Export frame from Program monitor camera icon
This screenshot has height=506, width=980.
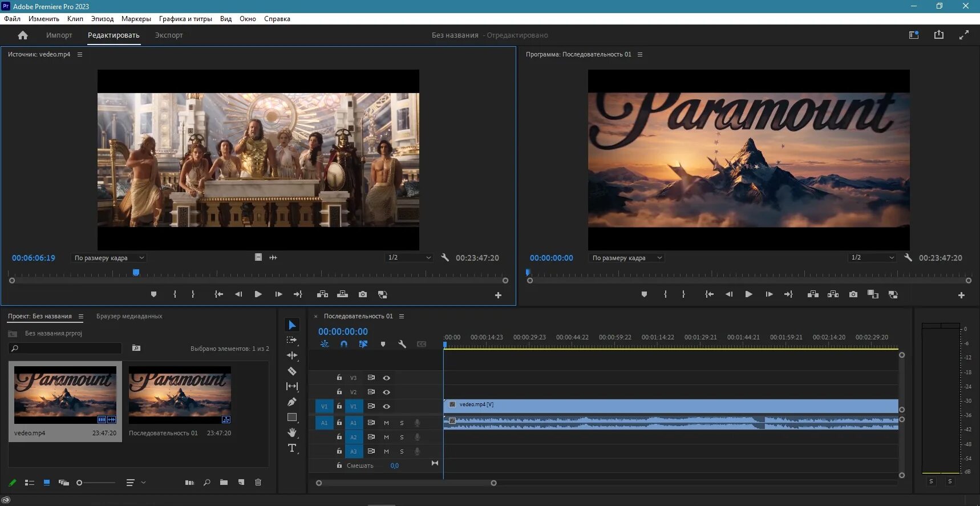click(x=853, y=294)
